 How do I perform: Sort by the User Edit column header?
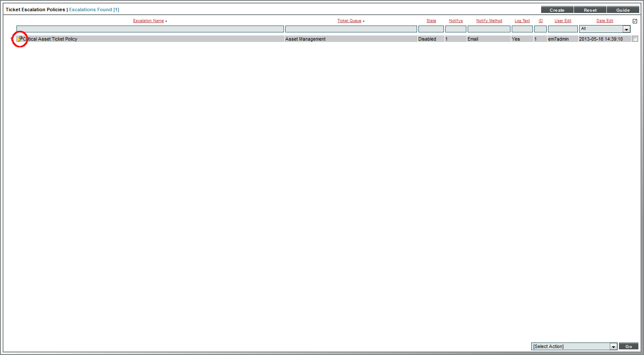tap(563, 21)
